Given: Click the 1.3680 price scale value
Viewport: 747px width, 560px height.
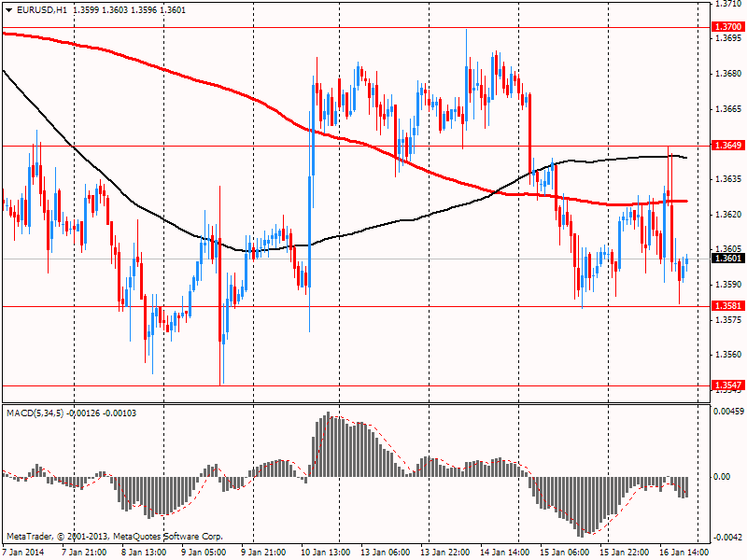Looking at the screenshot, I should click(729, 74).
